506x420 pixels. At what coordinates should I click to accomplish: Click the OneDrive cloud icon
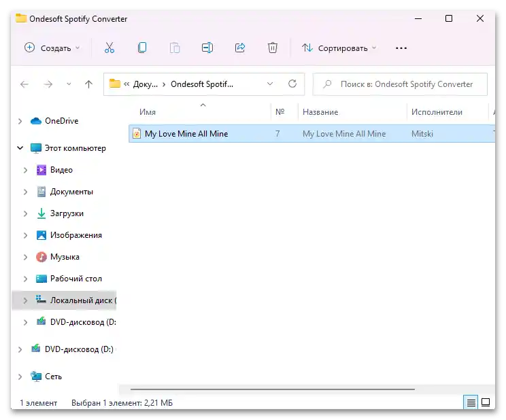tap(36, 121)
